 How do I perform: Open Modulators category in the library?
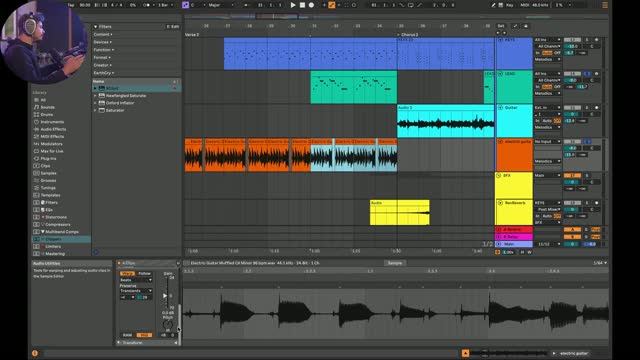[x=51, y=144]
